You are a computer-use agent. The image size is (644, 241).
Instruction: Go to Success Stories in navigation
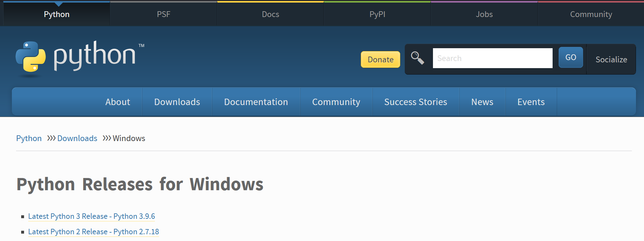click(415, 102)
